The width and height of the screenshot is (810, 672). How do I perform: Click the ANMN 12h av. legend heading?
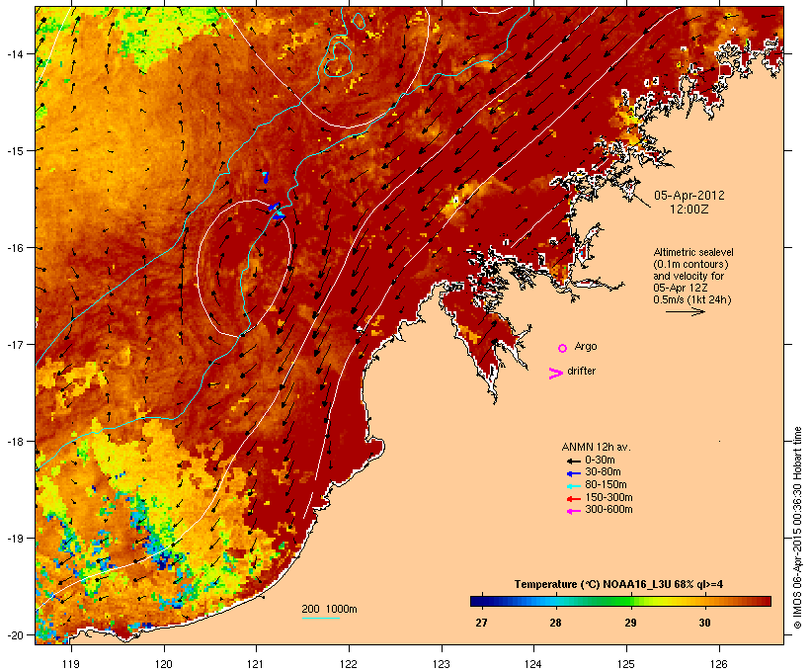tap(596, 447)
